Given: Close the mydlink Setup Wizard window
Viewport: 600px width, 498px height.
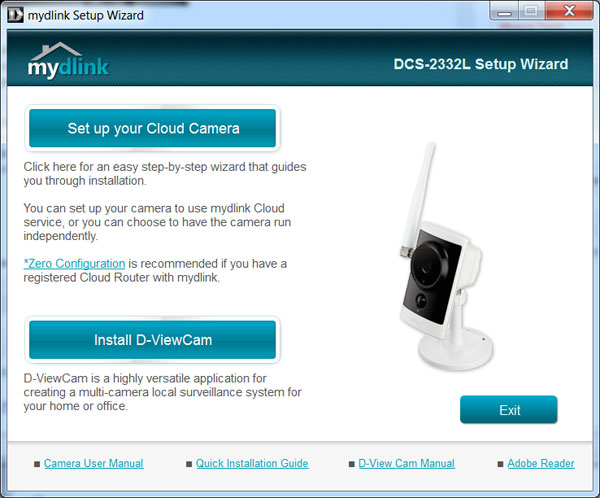Looking at the screenshot, I should [x=570, y=11].
